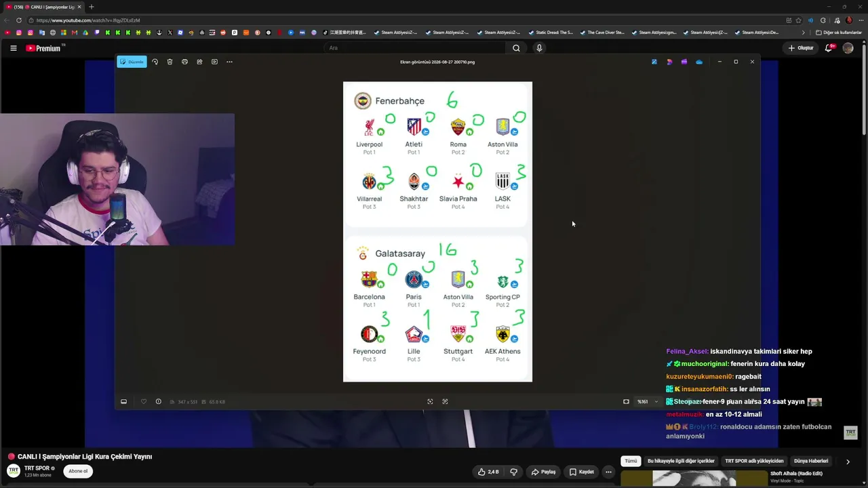Delete the screenshot with trash icon
This screenshot has height=488, width=868.
[x=170, y=62]
